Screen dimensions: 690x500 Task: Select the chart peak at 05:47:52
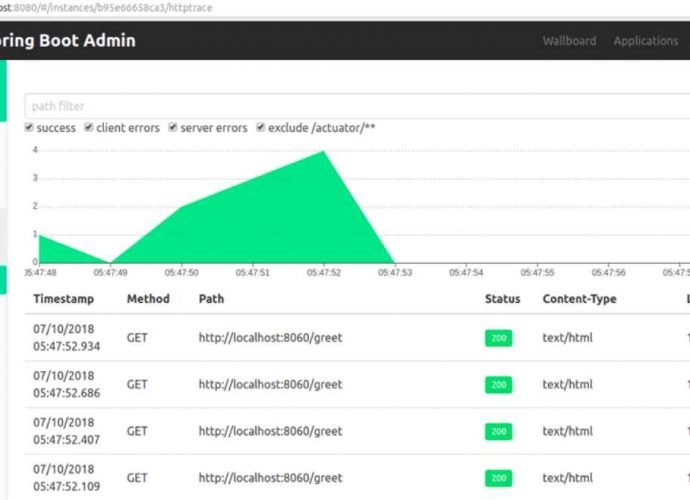tap(324, 152)
